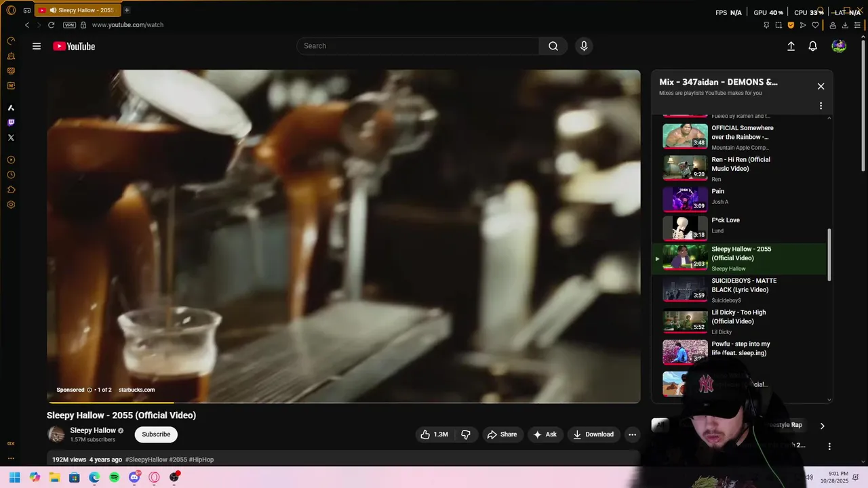The width and height of the screenshot is (868, 488).
Task: Focus the YouTube Search field
Action: 418,46
